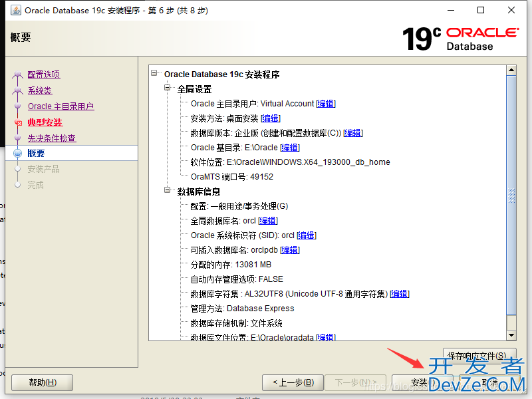Select the 分配的内存: 13081 MB row

231,265
